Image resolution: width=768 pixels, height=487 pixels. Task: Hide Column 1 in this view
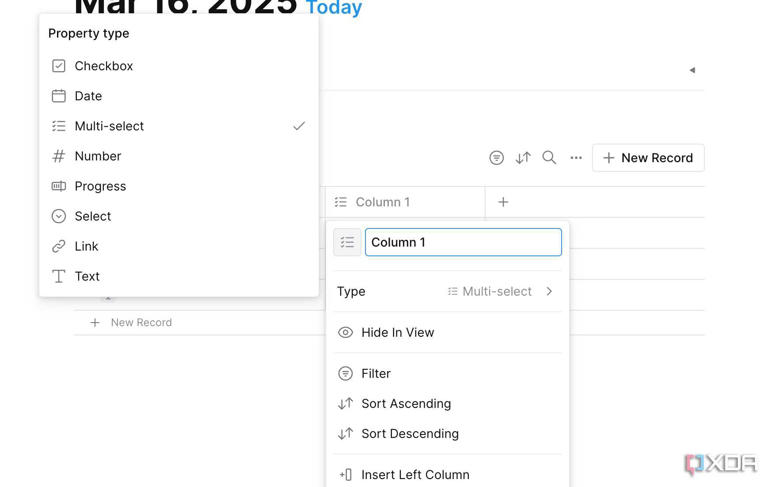click(x=397, y=332)
